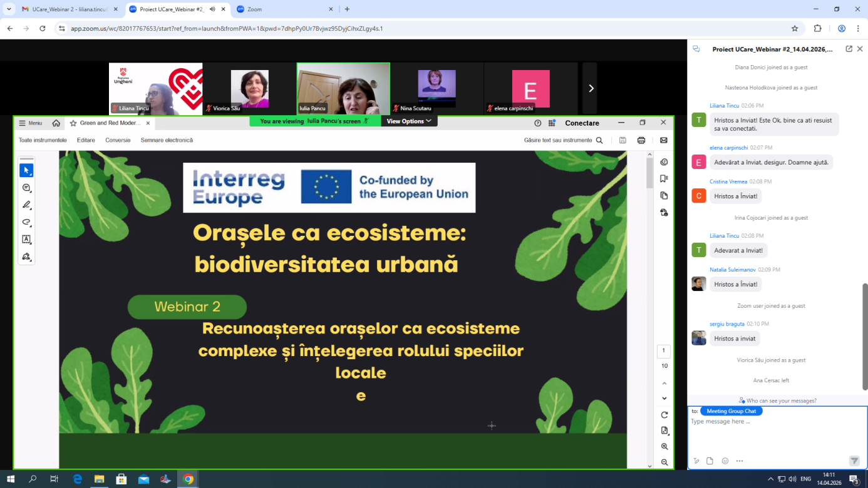Click the emoji picker in chat
Image resolution: width=868 pixels, height=488 pixels.
point(725,461)
